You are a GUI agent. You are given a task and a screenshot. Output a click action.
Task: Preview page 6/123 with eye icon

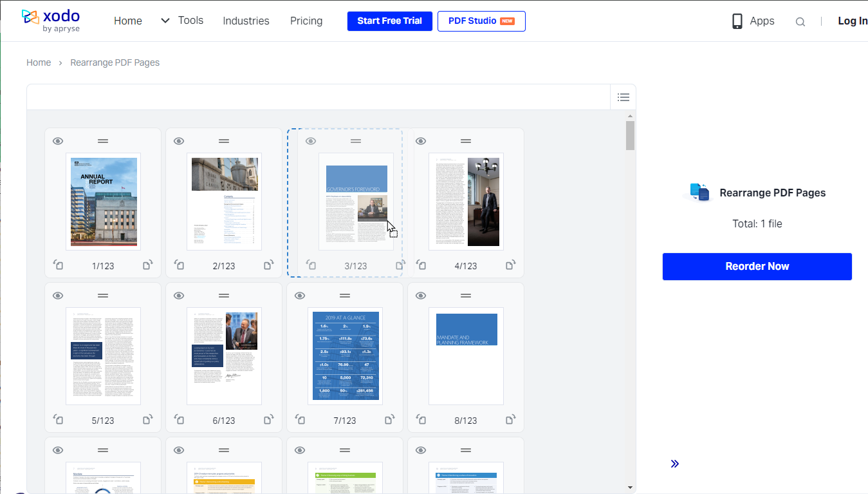(x=179, y=296)
